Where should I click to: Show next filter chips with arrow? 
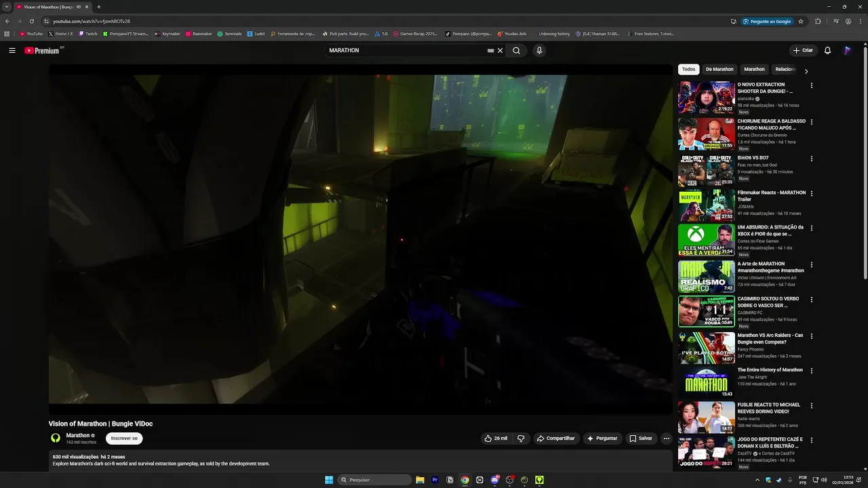click(x=806, y=70)
